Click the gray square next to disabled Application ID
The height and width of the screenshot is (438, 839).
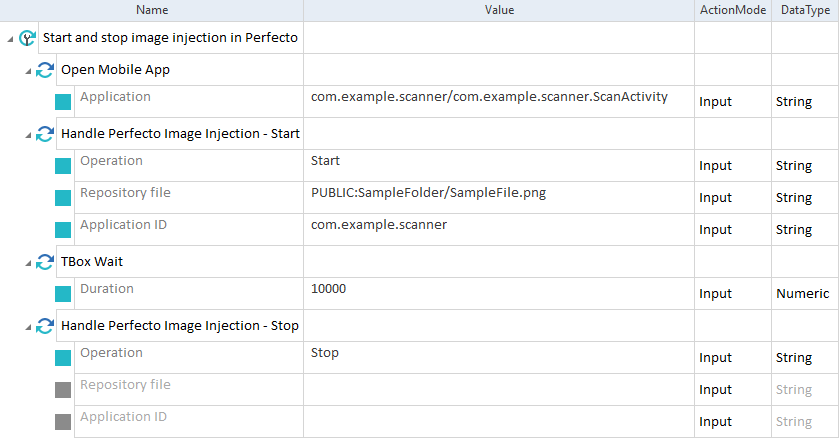point(63,422)
